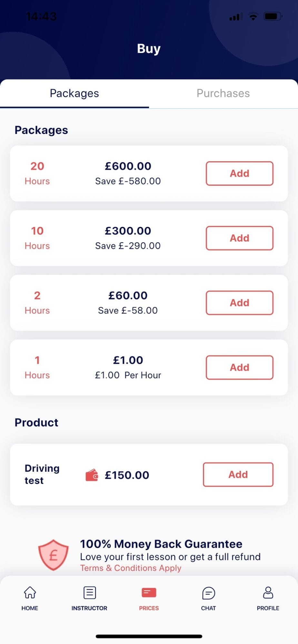Tap the Wi-Fi status icon

coord(253,16)
